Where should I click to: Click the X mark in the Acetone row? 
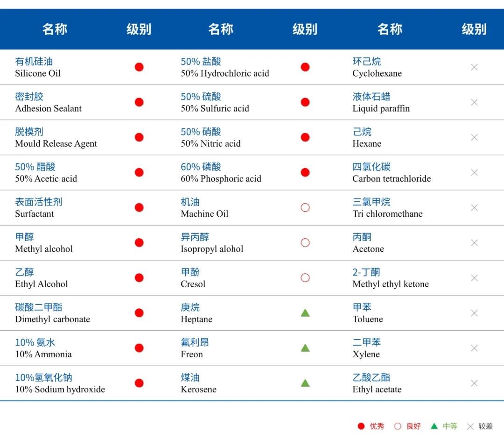point(474,243)
